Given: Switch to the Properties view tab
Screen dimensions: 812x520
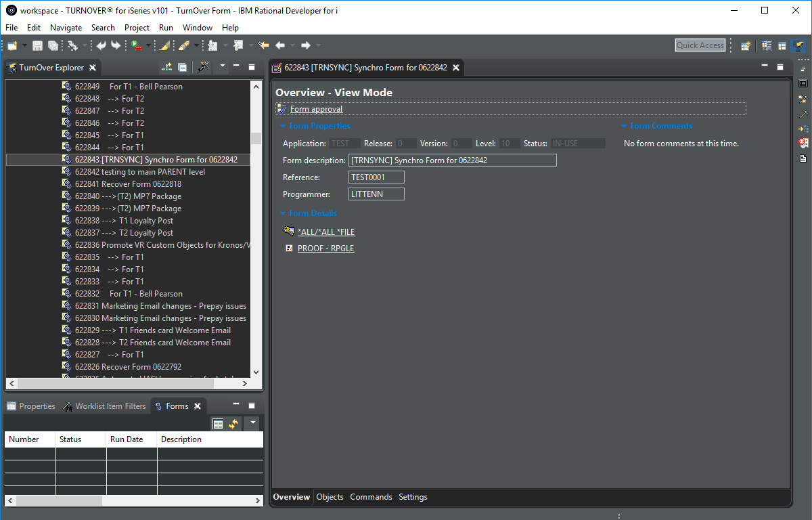Looking at the screenshot, I should [x=31, y=406].
